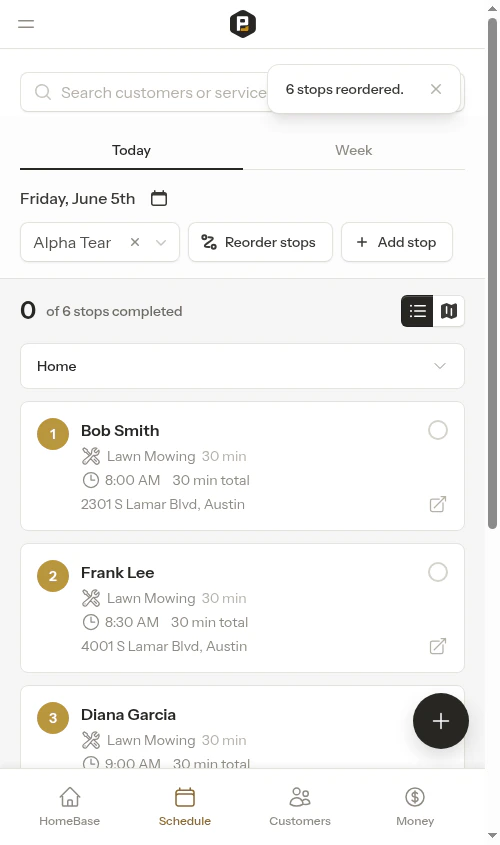This screenshot has width=500, height=845.
Task: Click the search customers input field
Action: [144, 92]
